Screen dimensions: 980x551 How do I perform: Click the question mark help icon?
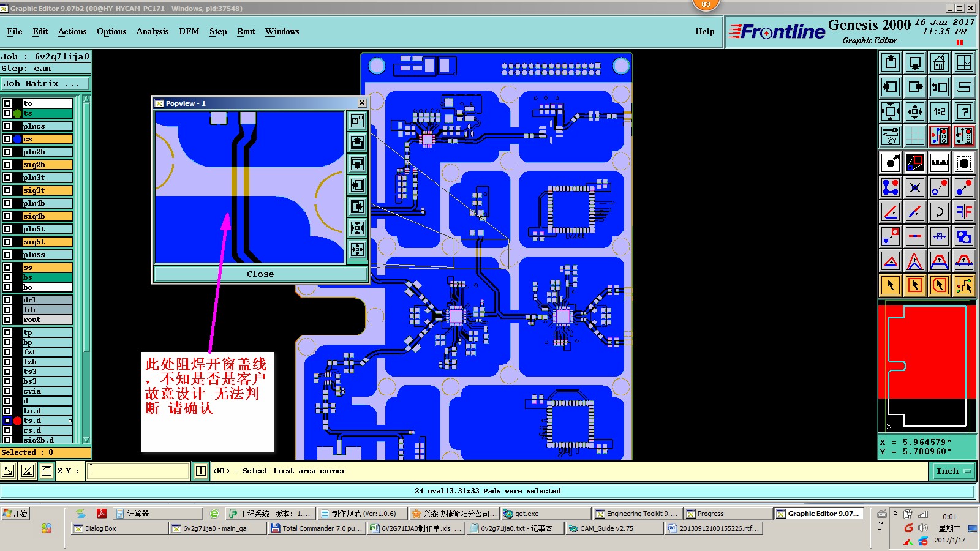(x=964, y=111)
